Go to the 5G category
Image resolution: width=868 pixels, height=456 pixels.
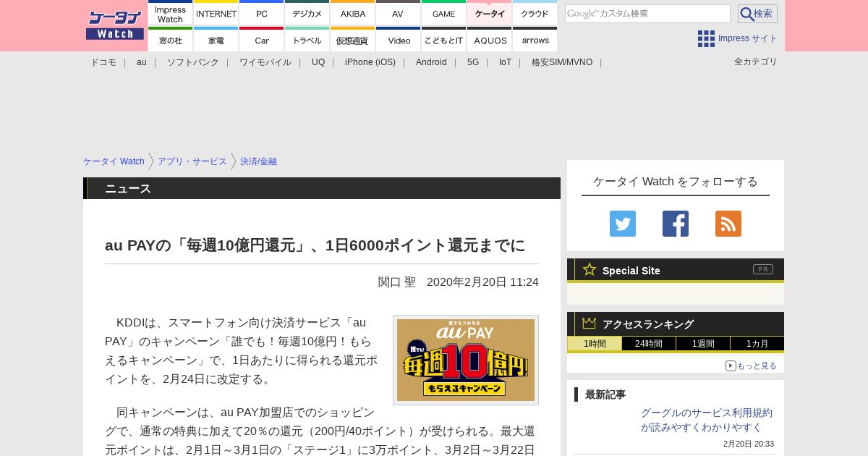coord(473,62)
